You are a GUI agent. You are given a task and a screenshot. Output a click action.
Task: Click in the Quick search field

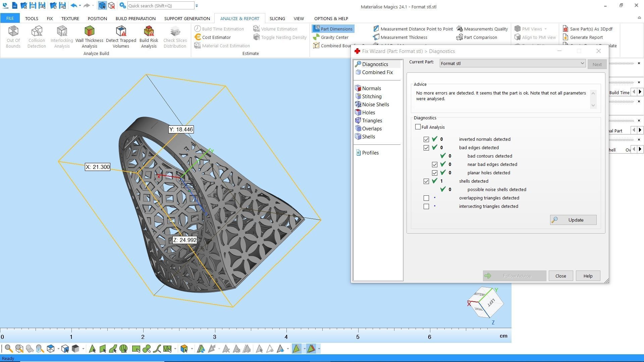pos(160,6)
